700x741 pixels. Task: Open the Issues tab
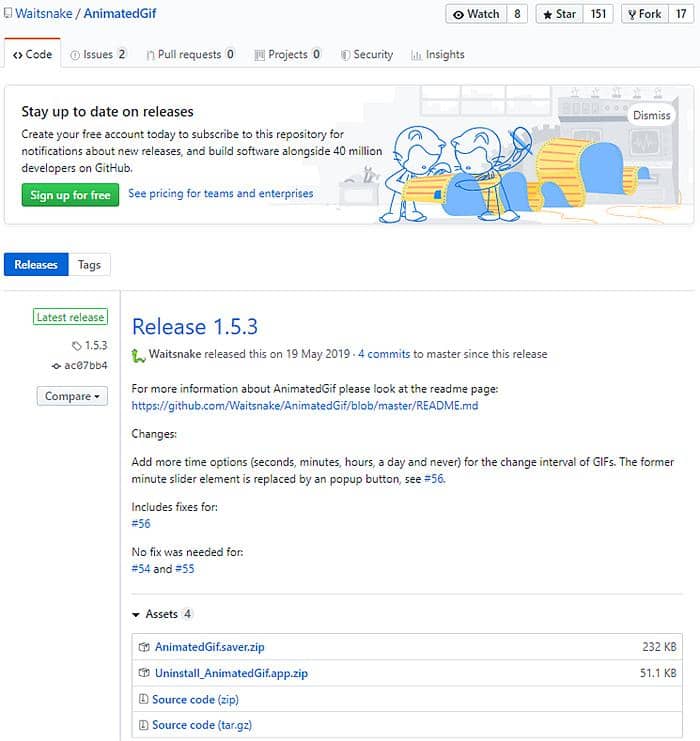click(98, 54)
